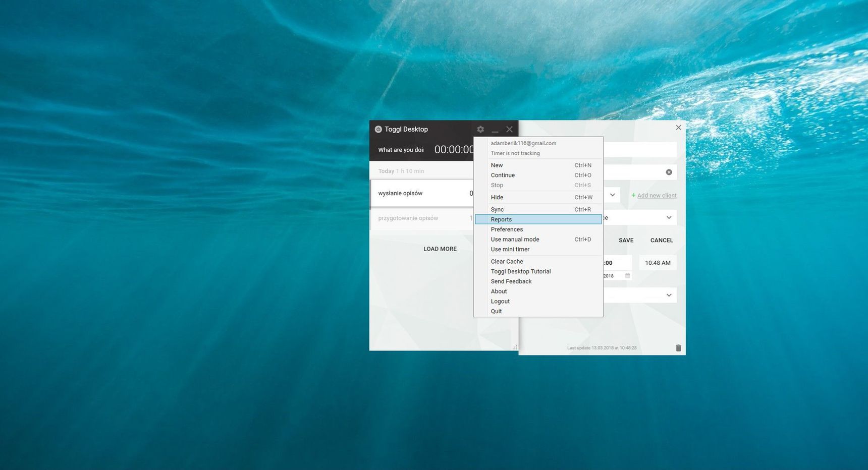Screen dimensions: 868x470
Task: Choose Logout from the menu
Action: click(538, 302)
